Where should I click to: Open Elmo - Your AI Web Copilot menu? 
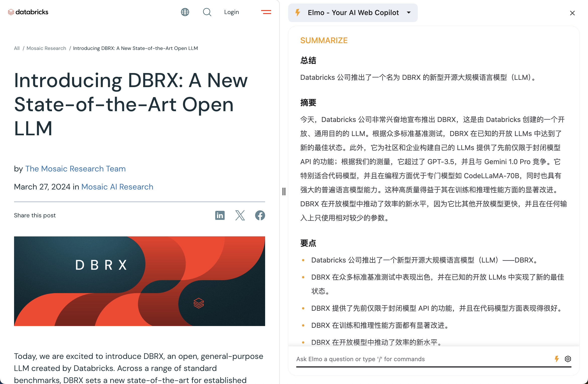pyautogui.click(x=353, y=13)
